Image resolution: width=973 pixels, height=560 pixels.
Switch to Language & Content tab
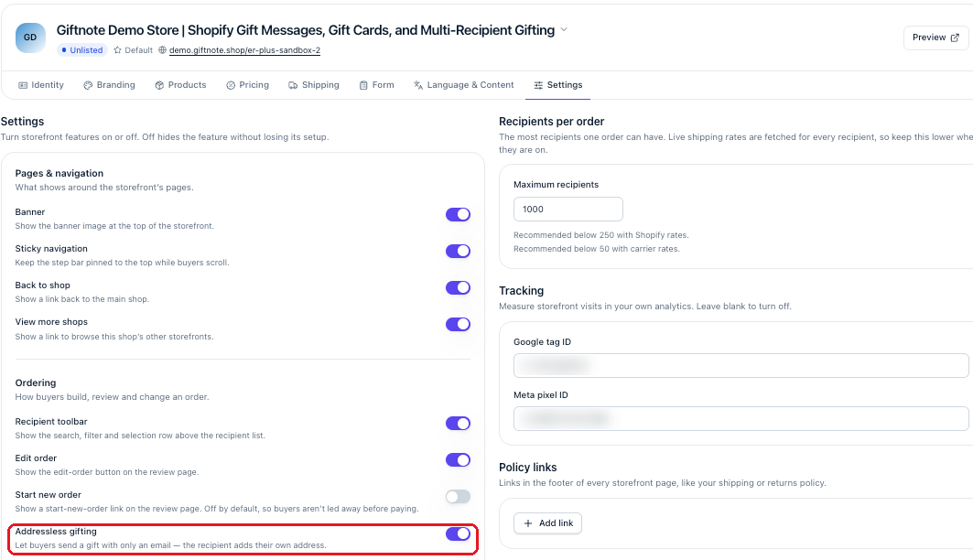click(x=464, y=85)
